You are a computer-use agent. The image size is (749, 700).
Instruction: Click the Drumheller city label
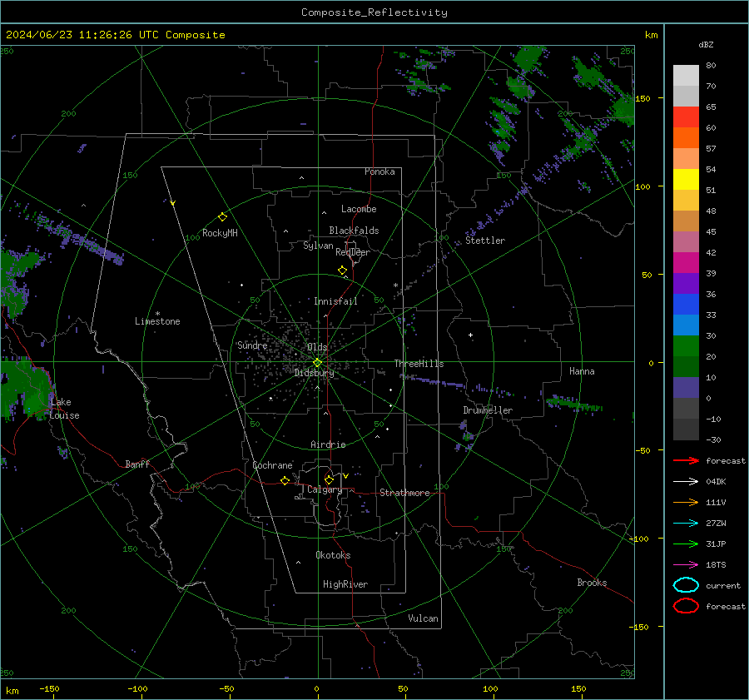click(488, 410)
